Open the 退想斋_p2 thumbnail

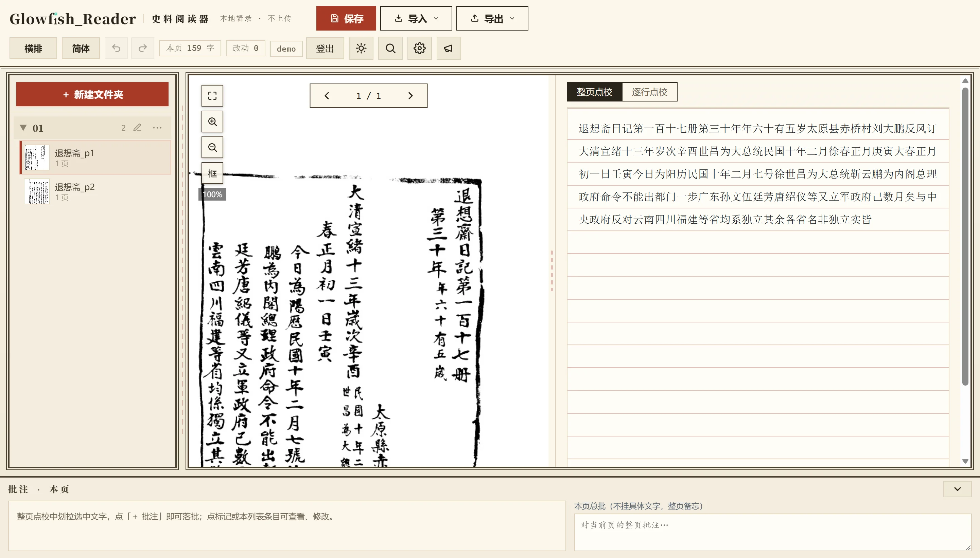point(37,191)
